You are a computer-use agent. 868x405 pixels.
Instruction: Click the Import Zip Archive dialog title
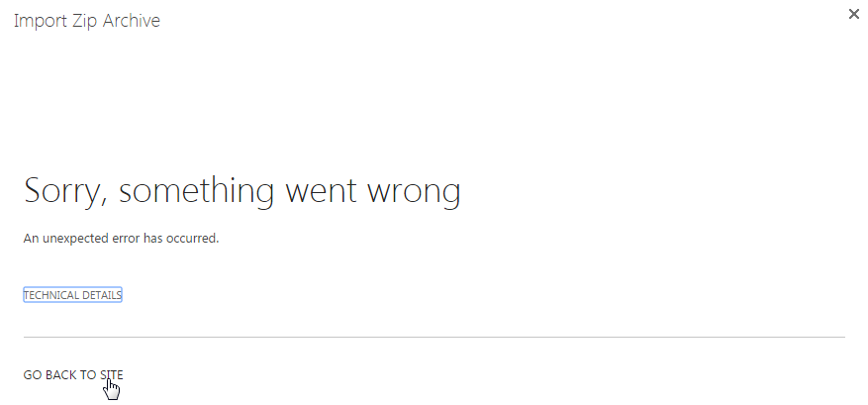(x=87, y=21)
